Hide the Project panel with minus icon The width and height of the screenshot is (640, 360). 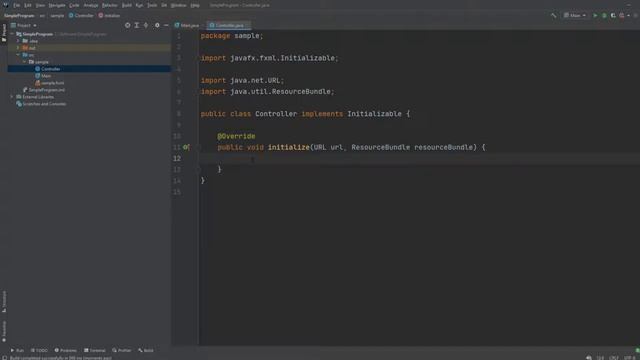pyautogui.click(x=166, y=25)
